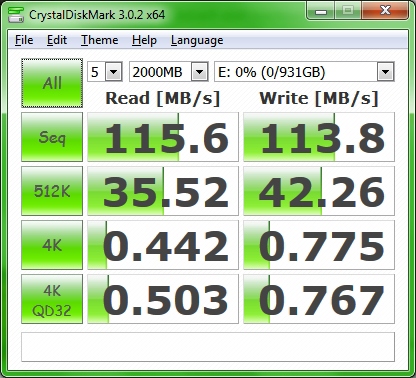Open the Help menu
Image resolution: width=416 pixels, height=378 pixels.
point(144,40)
